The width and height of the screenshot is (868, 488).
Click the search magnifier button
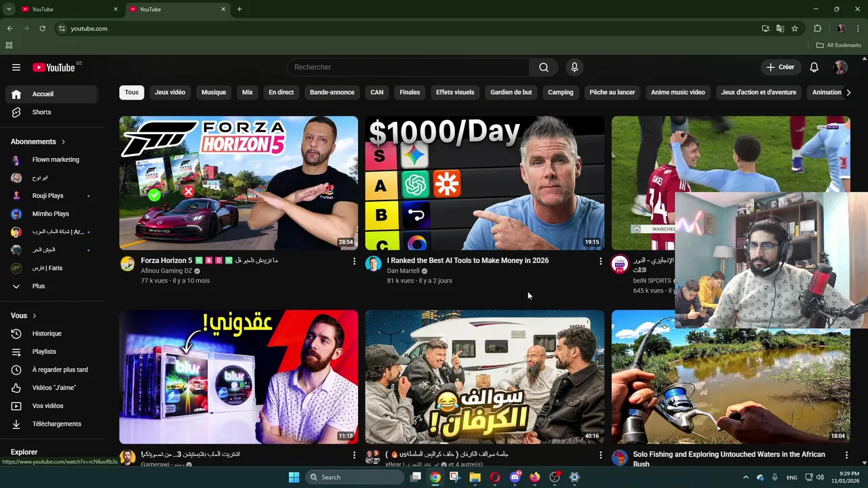pyautogui.click(x=544, y=67)
